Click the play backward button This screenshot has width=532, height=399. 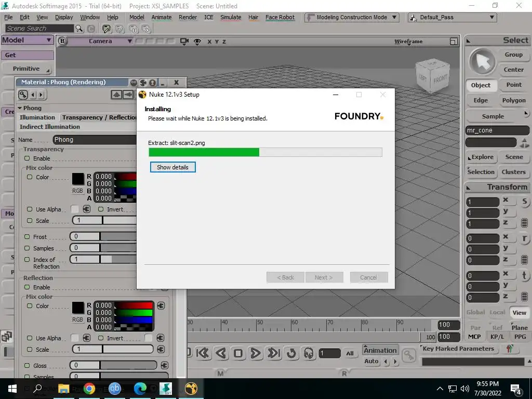point(221,353)
